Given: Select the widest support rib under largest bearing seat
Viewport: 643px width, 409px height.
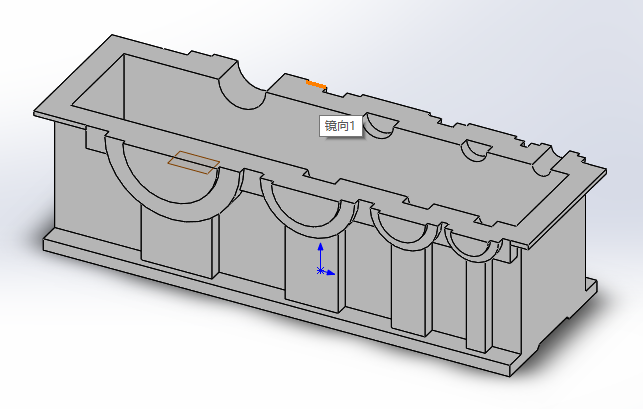Looking at the screenshot, I should click(179, 240).
